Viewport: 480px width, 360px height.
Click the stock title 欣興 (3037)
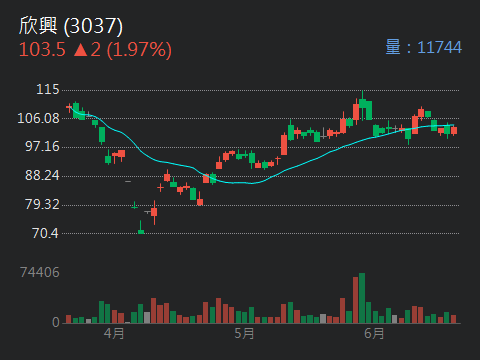click(x=71, y=26)
